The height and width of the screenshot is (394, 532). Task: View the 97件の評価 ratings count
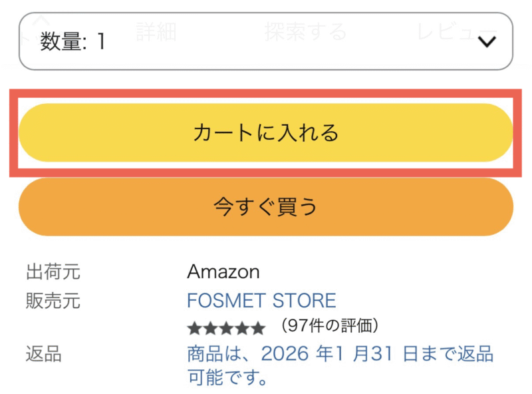tap(330, 326)
